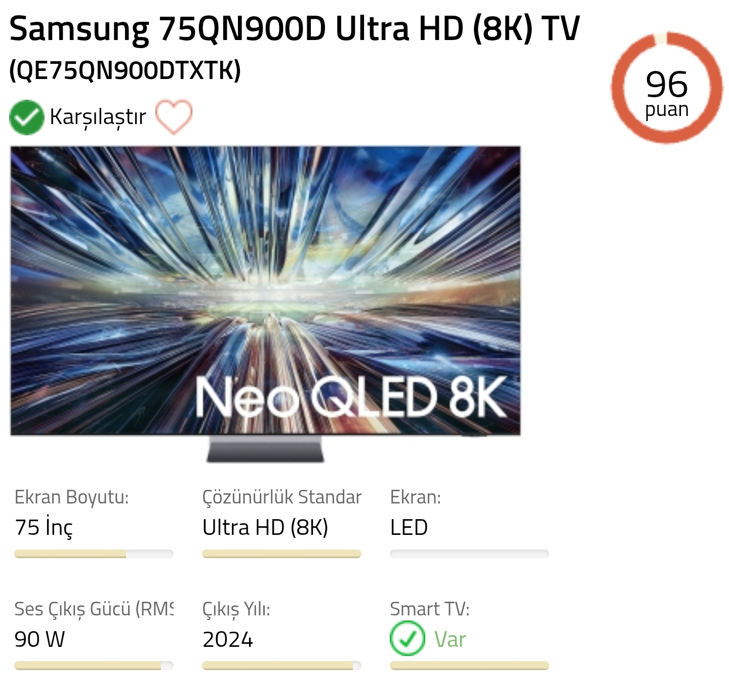
Task: Select the Ultra HD (8K) resolution value
Action: click(265, 527)
